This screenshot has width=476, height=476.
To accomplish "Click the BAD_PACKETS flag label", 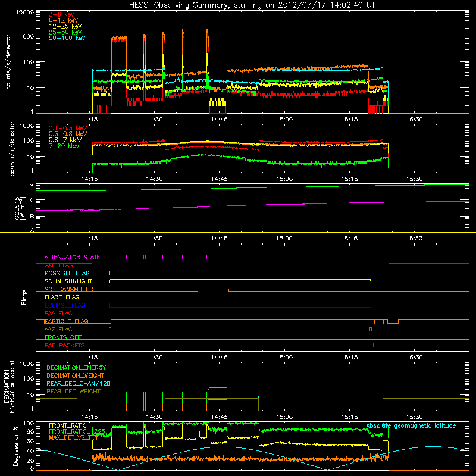I will (65, 345).
